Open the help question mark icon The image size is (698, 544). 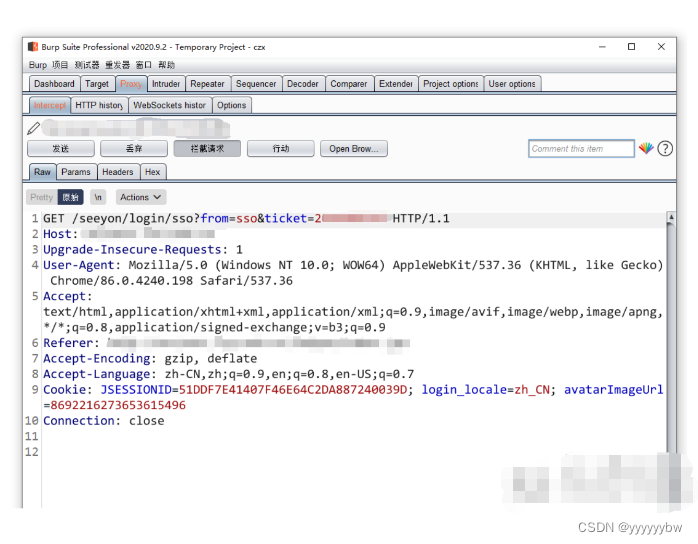[x=665, y=149]
